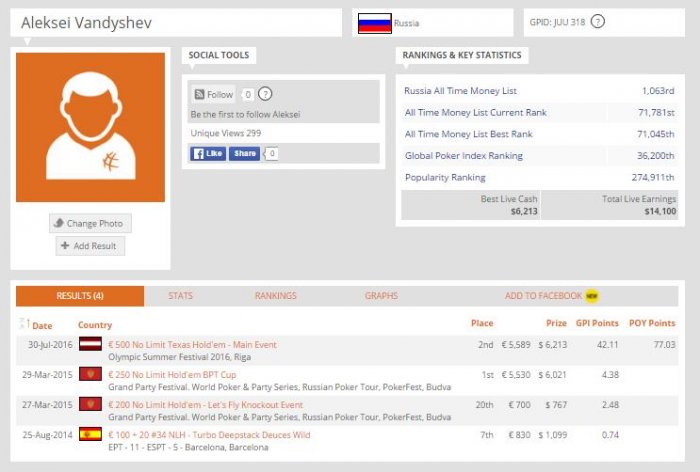Image resolution: width=700 pixels, height=472 pixels.
Task: Switch to the Rankings tab
Action: [x=275, y=296]
